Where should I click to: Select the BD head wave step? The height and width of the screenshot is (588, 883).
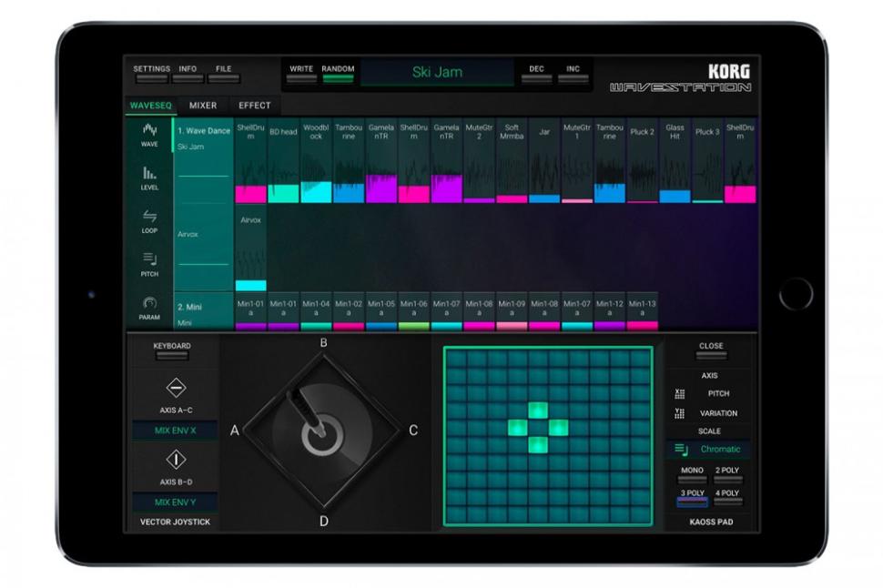283,160
